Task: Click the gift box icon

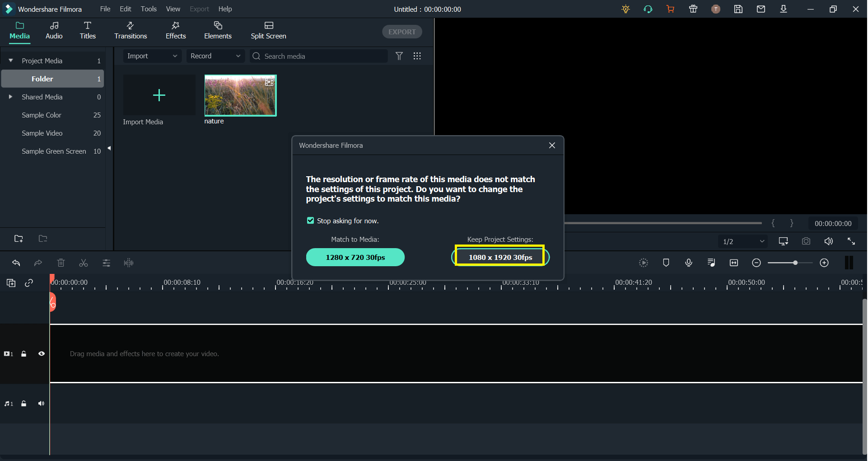Action: click(693, 9)
